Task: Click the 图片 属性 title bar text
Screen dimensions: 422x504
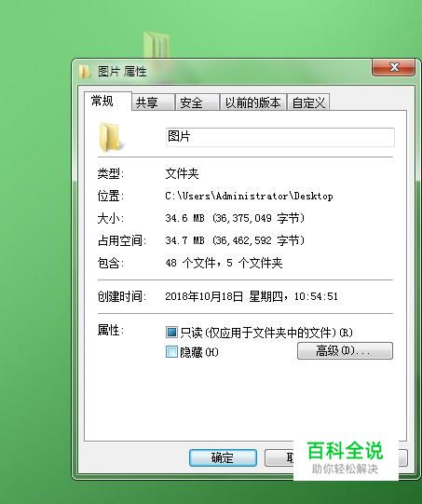Action: coord(122,72)
